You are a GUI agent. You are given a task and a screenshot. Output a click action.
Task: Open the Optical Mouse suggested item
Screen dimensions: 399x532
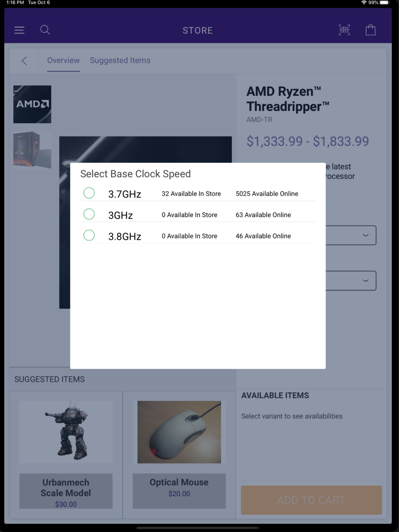(x=179, y=455)
